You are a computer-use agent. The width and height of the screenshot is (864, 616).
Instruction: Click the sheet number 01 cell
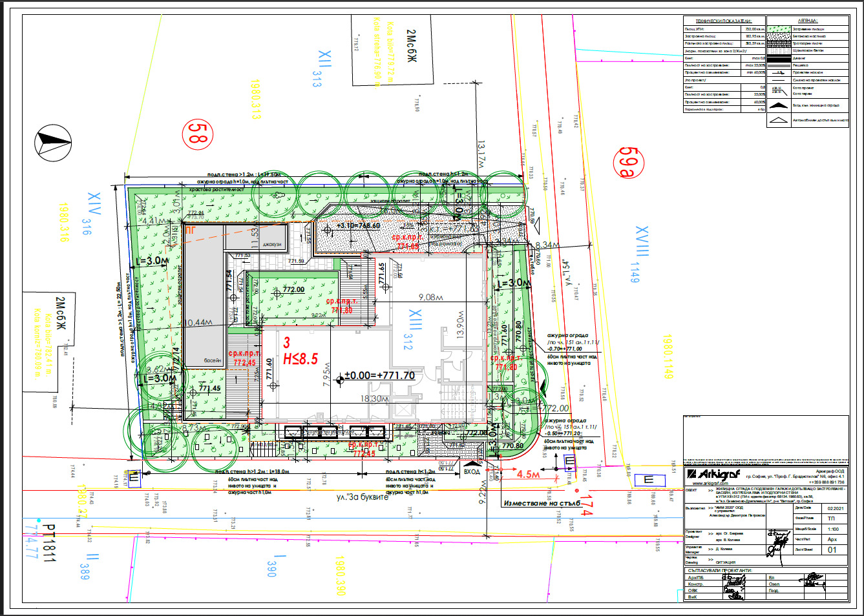click(832, 550)
